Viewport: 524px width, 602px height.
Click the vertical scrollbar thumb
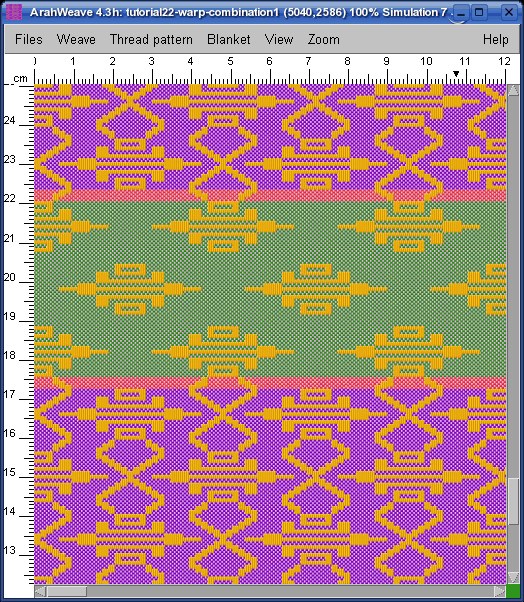pyautogui.click(x=513, y=501)
